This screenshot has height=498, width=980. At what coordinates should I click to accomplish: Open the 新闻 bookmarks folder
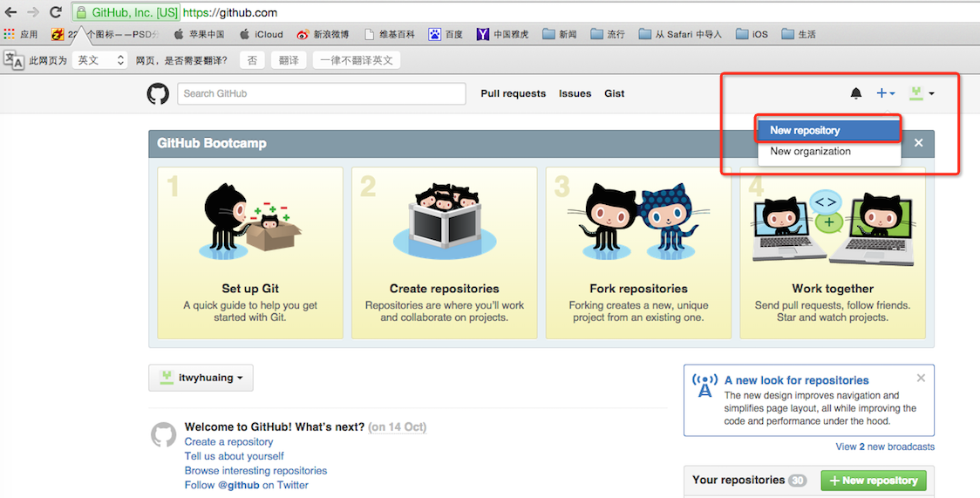pyautogui.click(x=560, y=34)
